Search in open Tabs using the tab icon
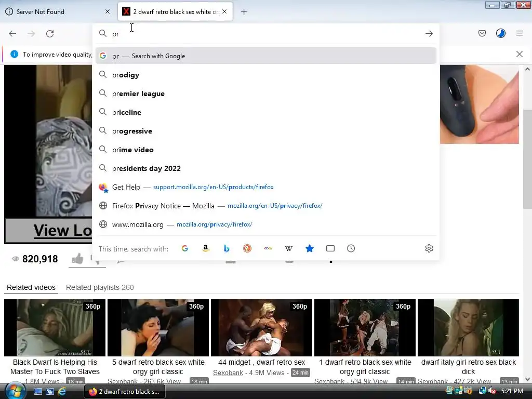Viewport: 532px width, 399px height. click(330, 248)
